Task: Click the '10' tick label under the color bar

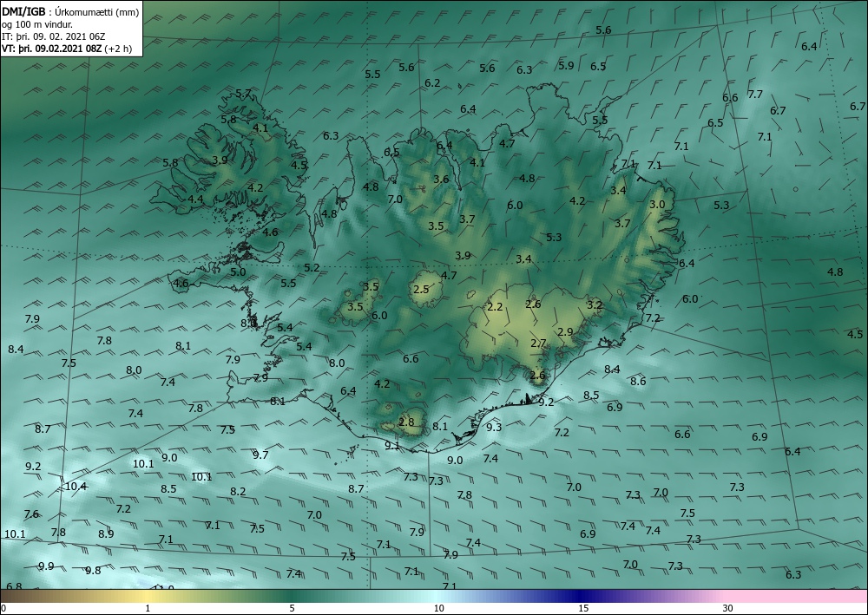Action: (438, 608)
